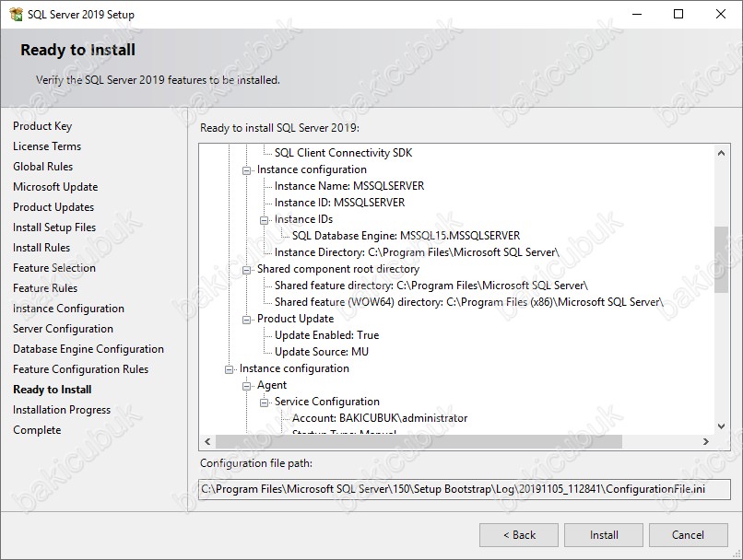
Task: Click the vertical scrollbar thumb in the summary tree
Action: 721,260
